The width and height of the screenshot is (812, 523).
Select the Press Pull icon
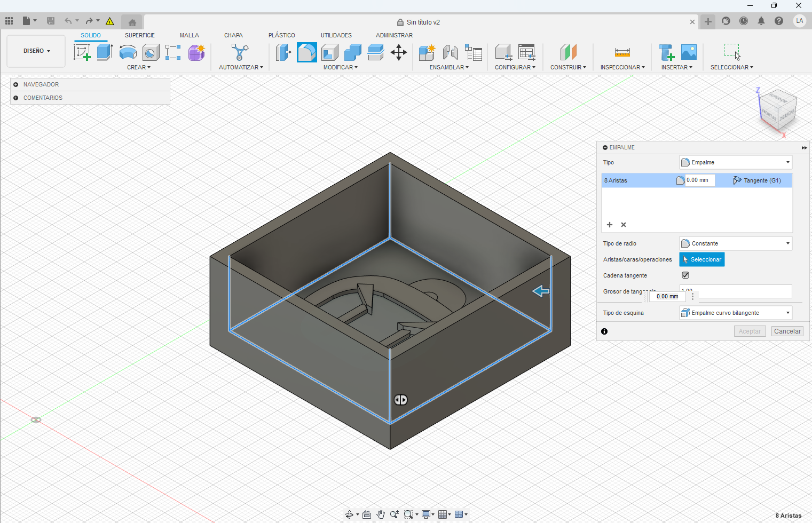point(283,52)
